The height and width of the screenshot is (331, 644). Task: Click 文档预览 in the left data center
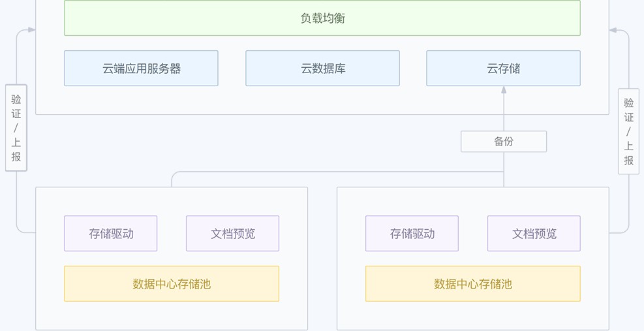coord(232,233)
